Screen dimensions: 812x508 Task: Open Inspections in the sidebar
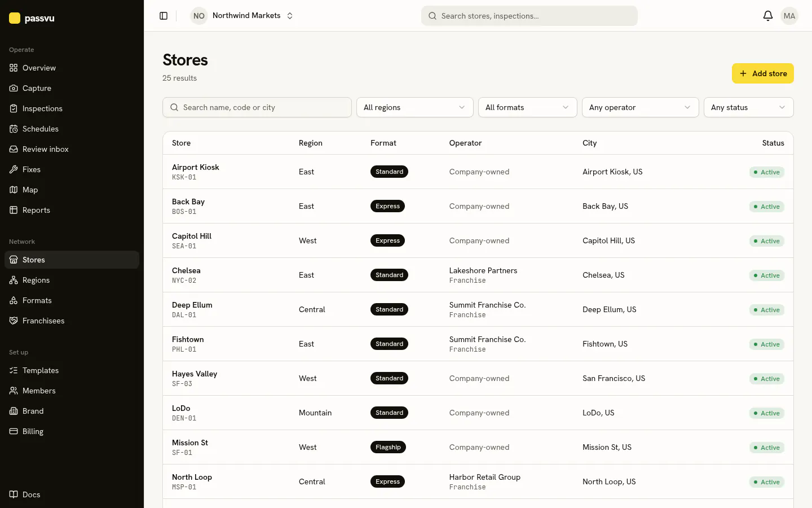point(72,108)
